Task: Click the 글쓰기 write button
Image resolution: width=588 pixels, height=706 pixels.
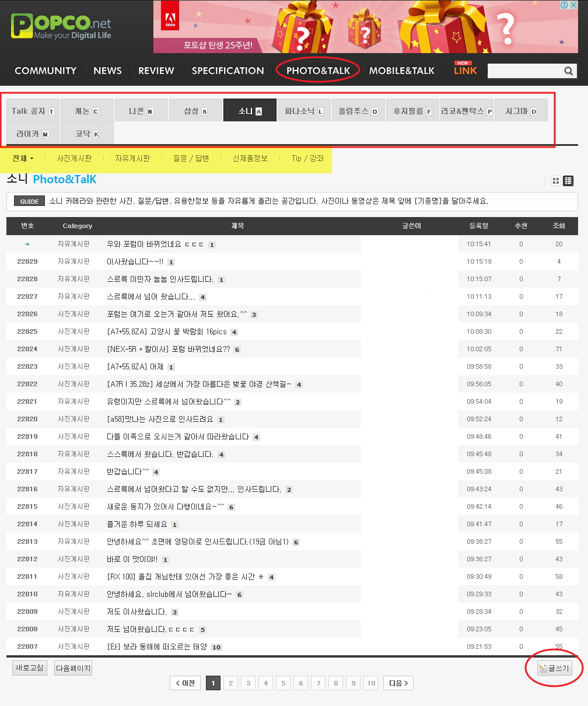Action: 554,668
